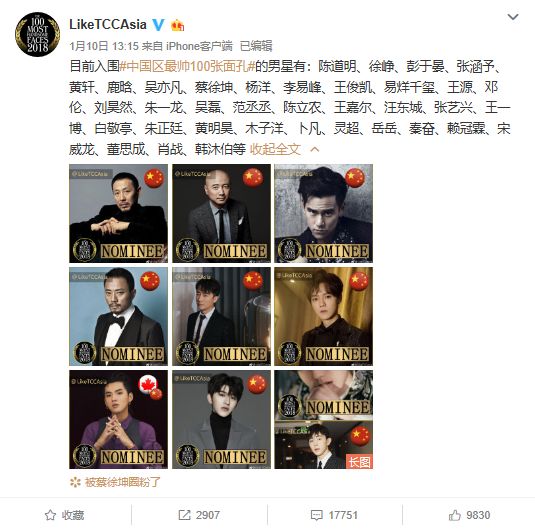
Task: Collapse the post with 收起全文
Action: [x=275, y=149]
